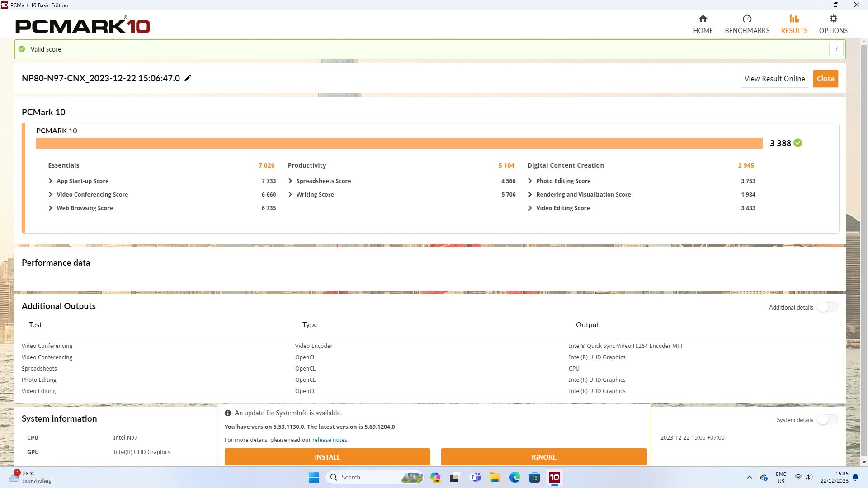The image size is (868, 488).
Task: Open Copilot preview icon in taskbar
Action: click(435, 477)
